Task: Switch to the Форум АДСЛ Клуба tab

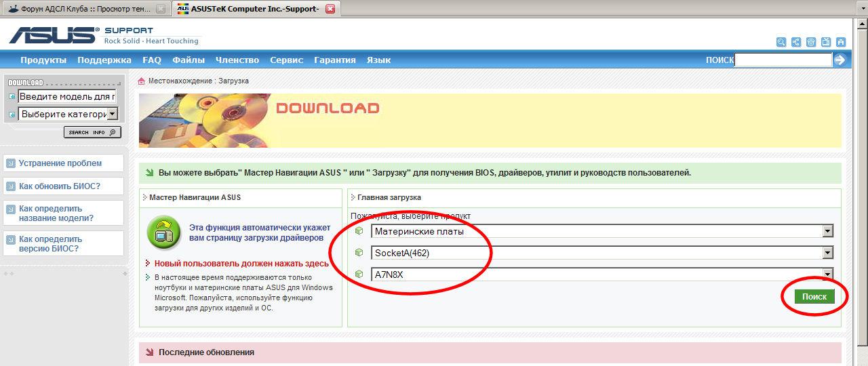Action: (x=85, y=9)
